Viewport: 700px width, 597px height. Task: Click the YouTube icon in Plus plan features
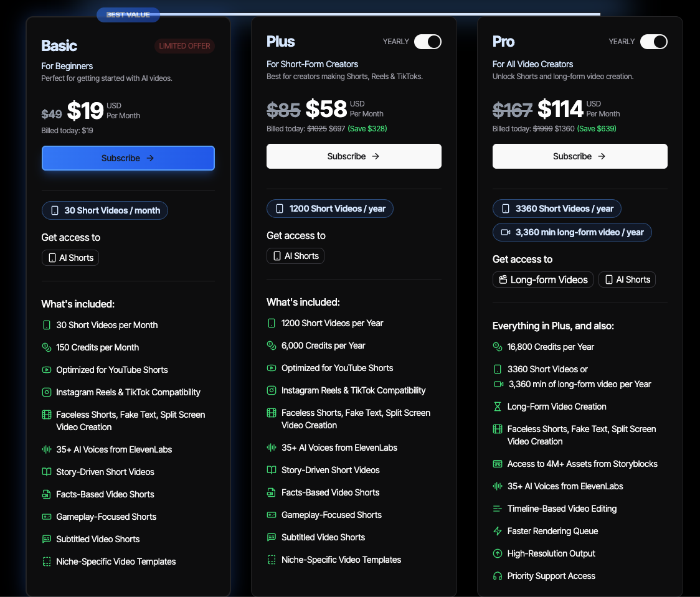[x=272, y=368]
